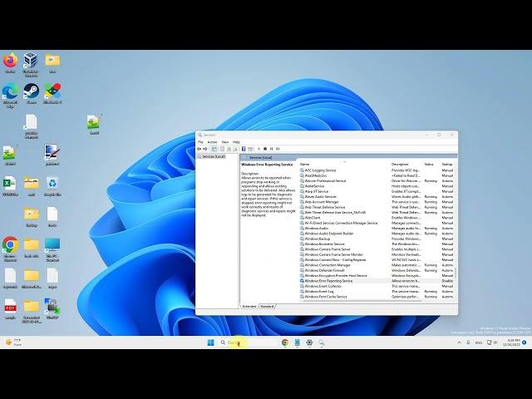Image resolution: width=532 pixels, height=399 pixels.
Task: Click the Google Chrome desktop icon
Action: click(x=11, y=249)
